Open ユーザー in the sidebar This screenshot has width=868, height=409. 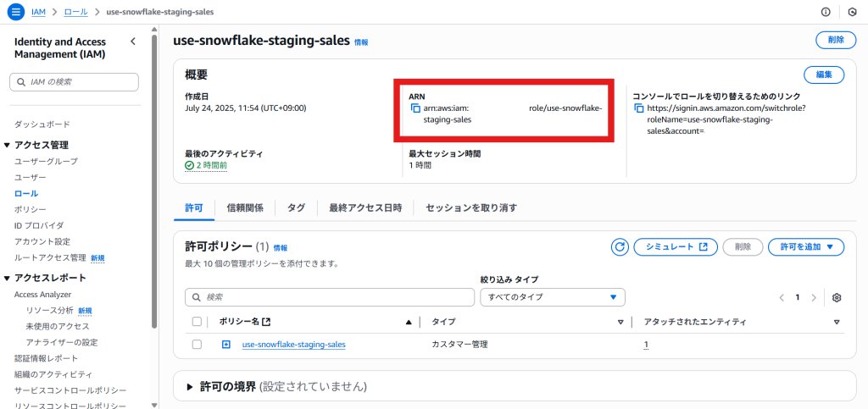[31, 178]
